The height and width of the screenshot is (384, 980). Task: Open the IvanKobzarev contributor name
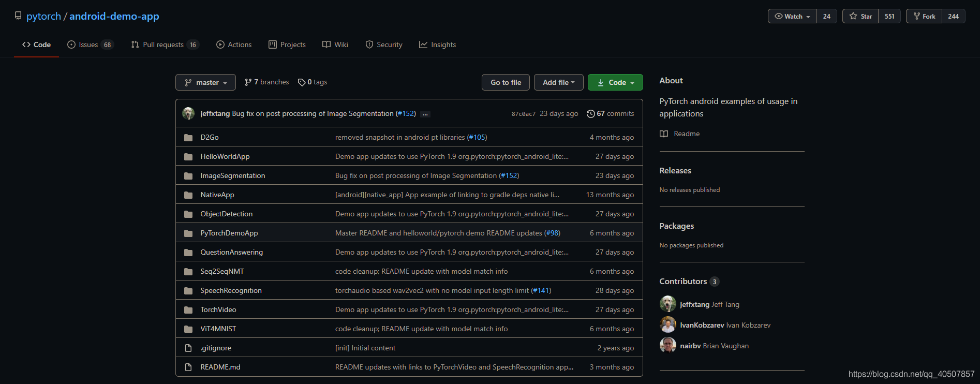(x=702, y=325)
